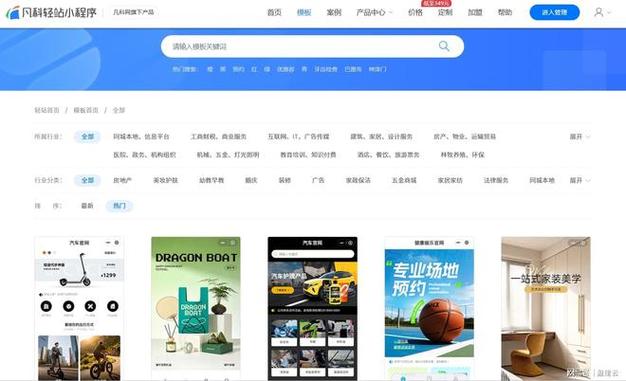This screenshot has height=381, width=626.
Task: Open the DRAGON BOAT template thumbnail
Action: (x=196, y=308)
